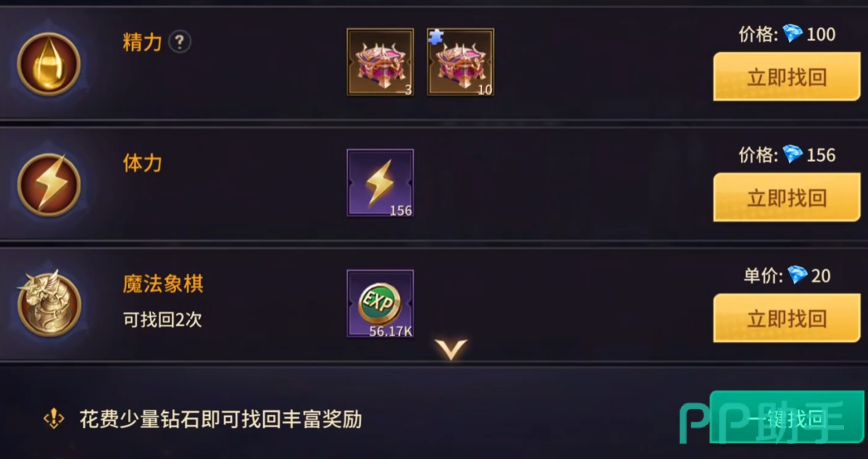The height and width of the screenshot is (459, 868).
Task: Select the treasure chest reward with count 3
Action: click(380, 62)
